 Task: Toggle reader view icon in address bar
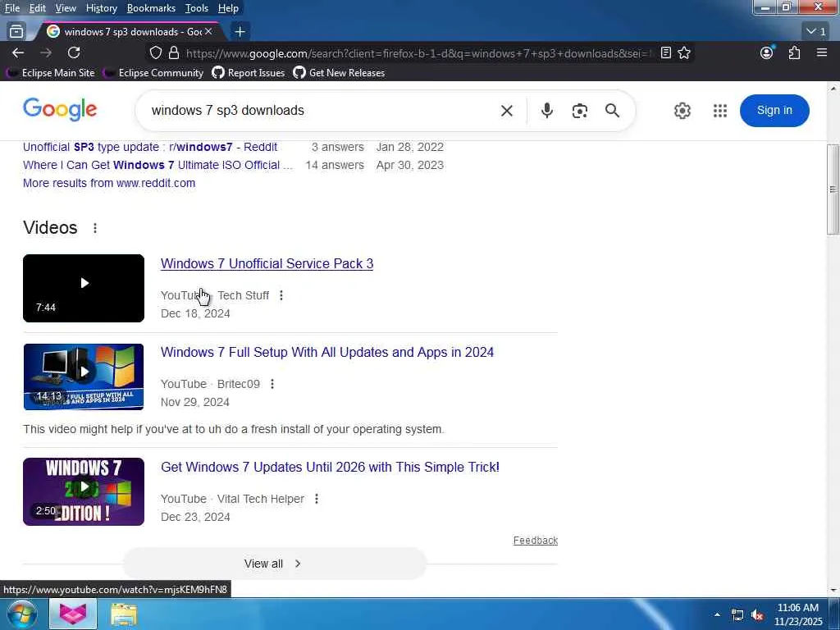[665, 52]
